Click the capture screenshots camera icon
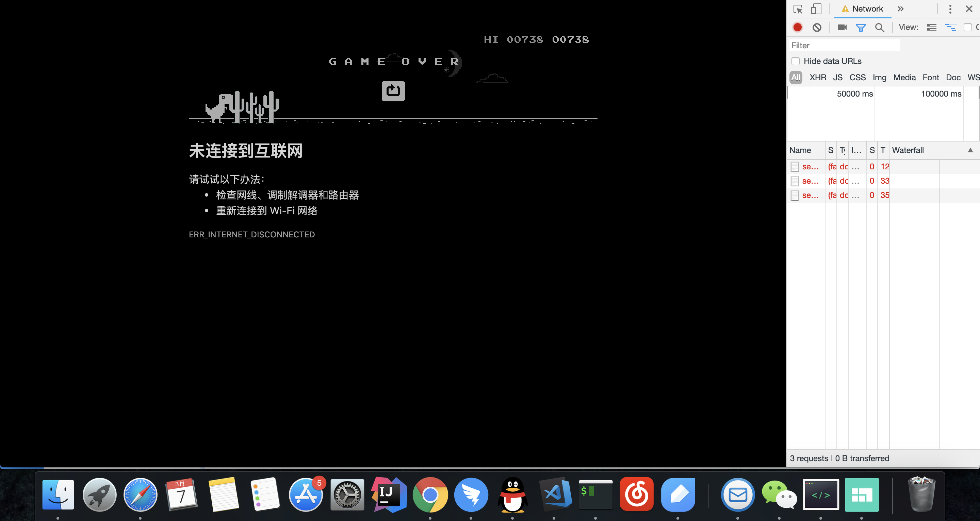Viewport: 980px width, 521px height. tap(842, 28)
